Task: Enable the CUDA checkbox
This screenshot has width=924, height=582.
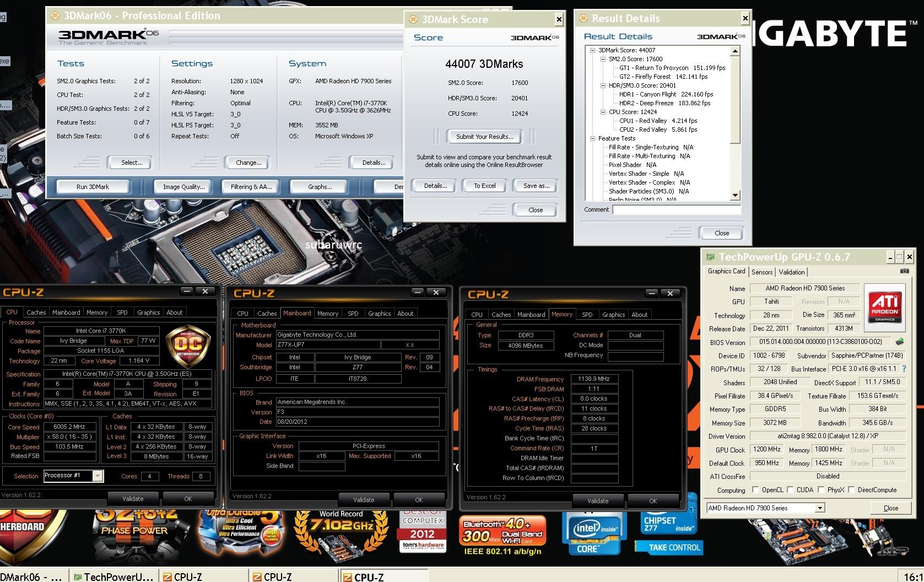Action: 790,489
